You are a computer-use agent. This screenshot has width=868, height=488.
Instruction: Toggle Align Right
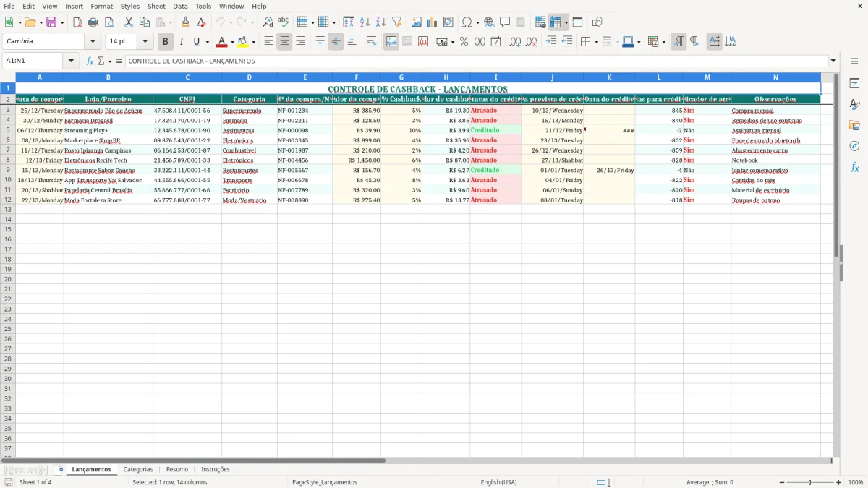coord(300,42)
